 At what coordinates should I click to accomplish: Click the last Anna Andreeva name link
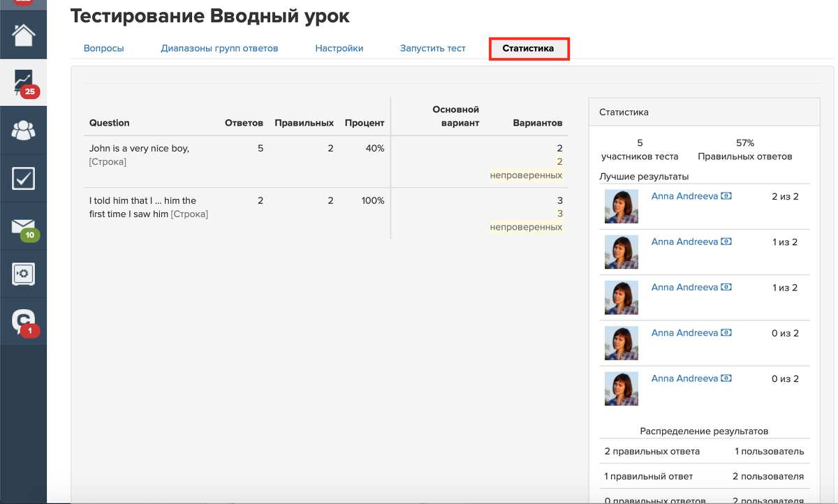684,378
